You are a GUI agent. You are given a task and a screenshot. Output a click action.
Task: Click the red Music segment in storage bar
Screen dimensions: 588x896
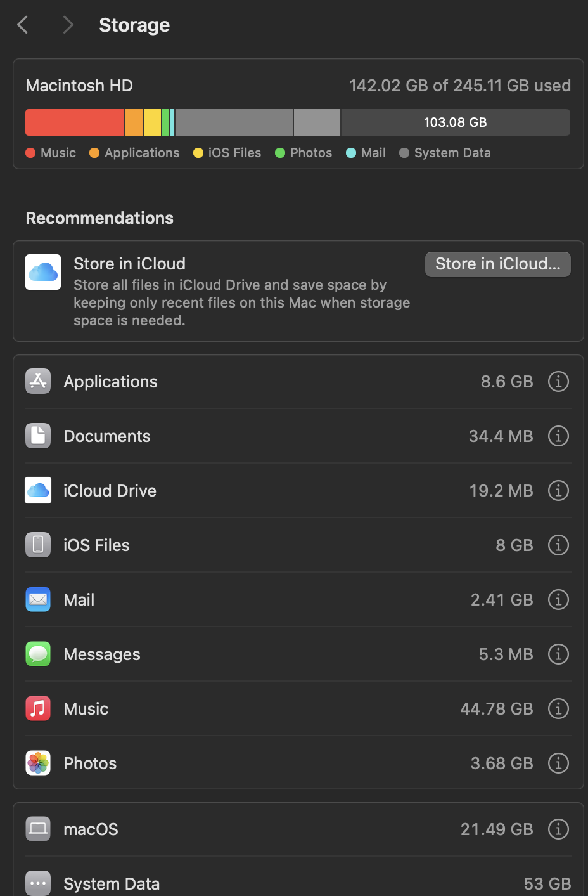pyautogui.click(x=74, y=122)
